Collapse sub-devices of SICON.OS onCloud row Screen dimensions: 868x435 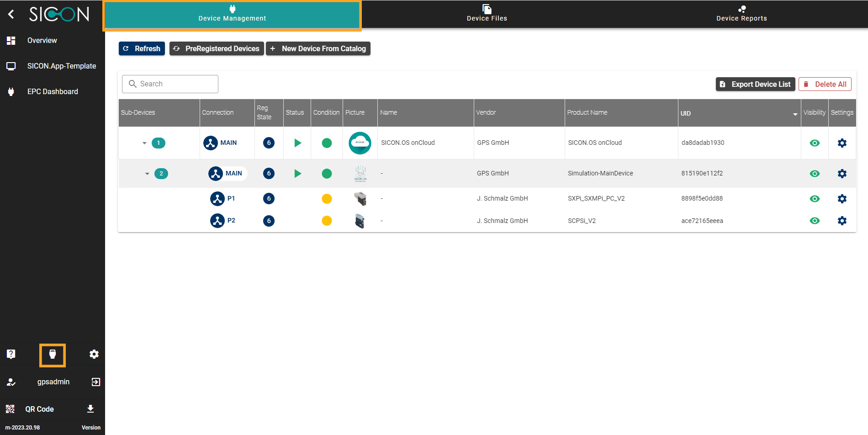(x=144, y=143)
